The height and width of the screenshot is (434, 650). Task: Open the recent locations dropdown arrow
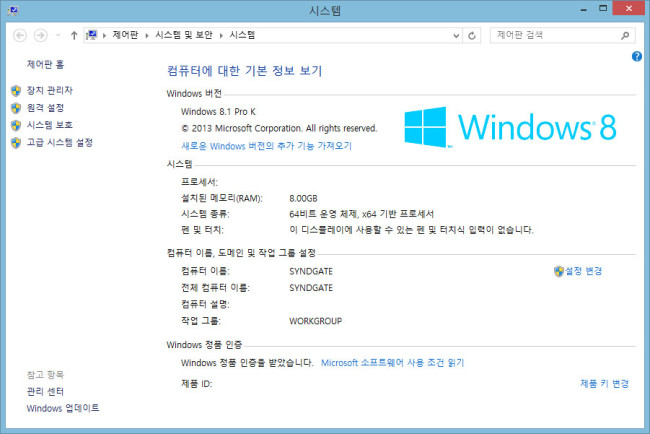coord(58,36)
